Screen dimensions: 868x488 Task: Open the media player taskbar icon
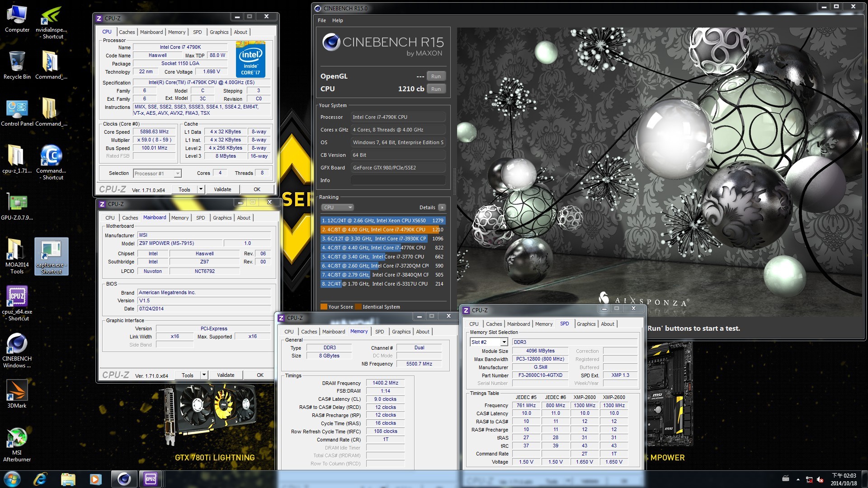click(x=95, y=479)
